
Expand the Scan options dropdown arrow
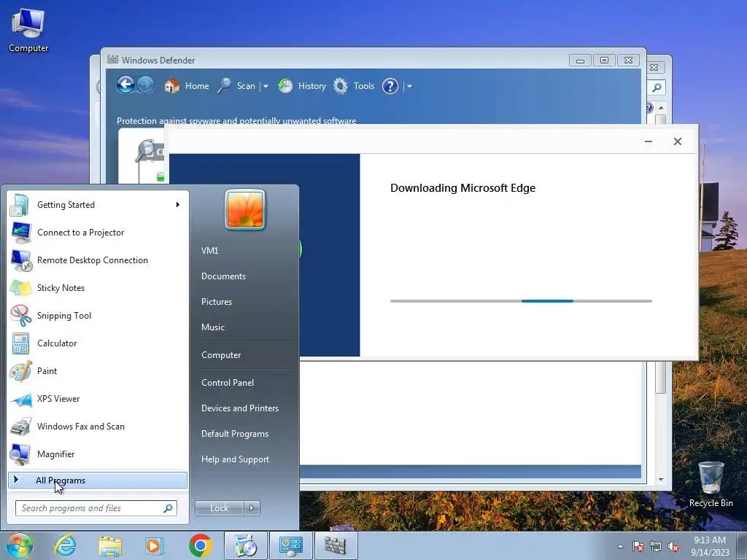266,87
